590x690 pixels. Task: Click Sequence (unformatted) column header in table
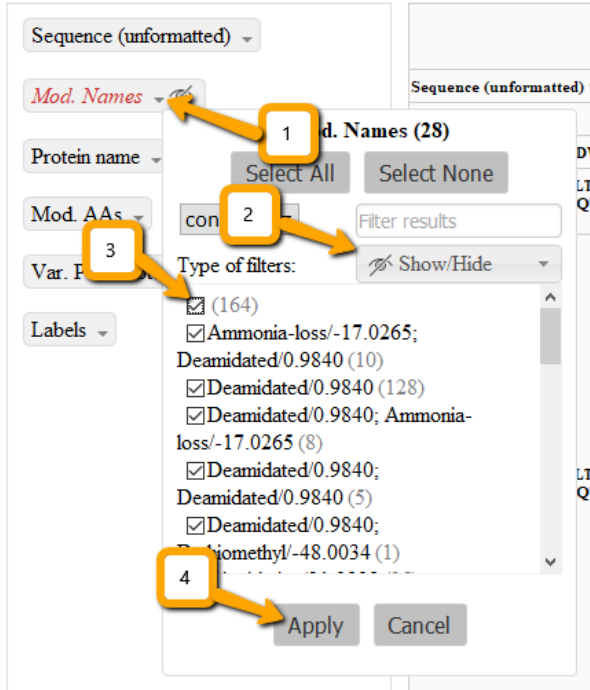(498, 87)
